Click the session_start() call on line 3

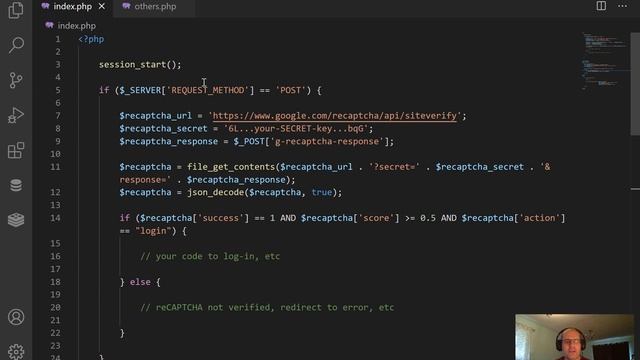(140, 64)
